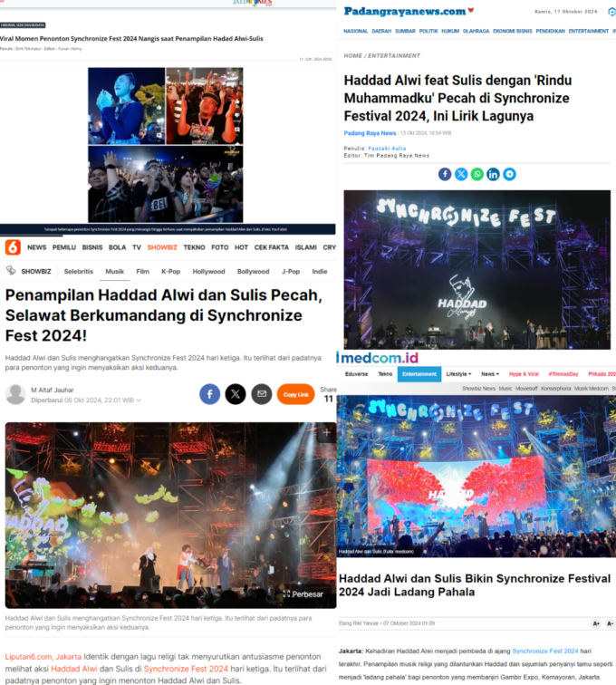
Task: Share Liputan6 article on Facebook
Action: (209, 394)
